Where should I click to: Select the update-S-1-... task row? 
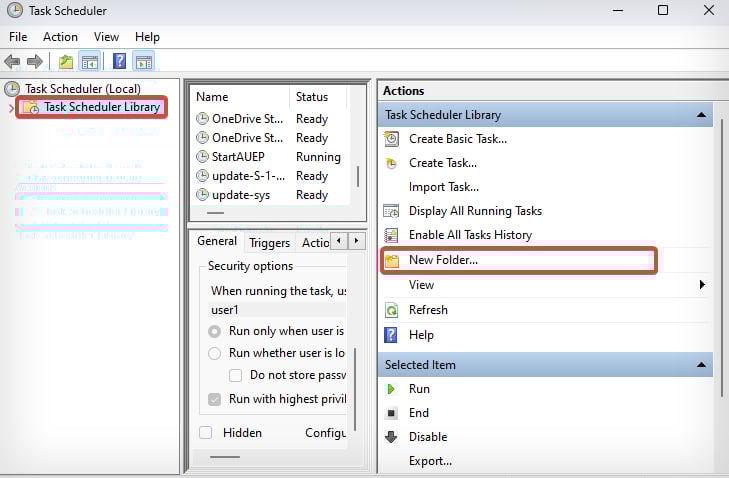270,176
